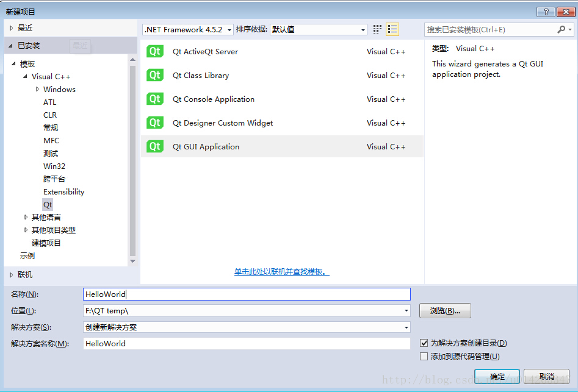Collapse the Visual C++ tree node
578x392 pixels.
(x=26, y=77)
